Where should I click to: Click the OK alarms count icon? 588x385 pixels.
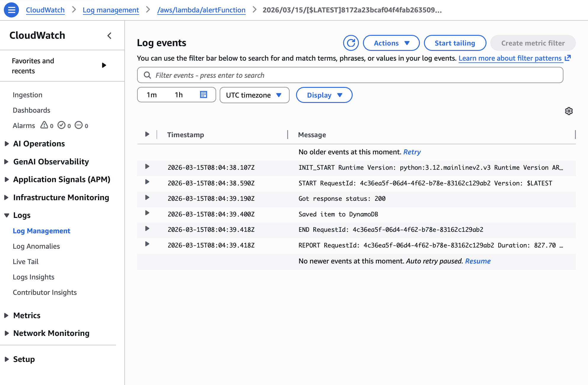coord(62,125)
